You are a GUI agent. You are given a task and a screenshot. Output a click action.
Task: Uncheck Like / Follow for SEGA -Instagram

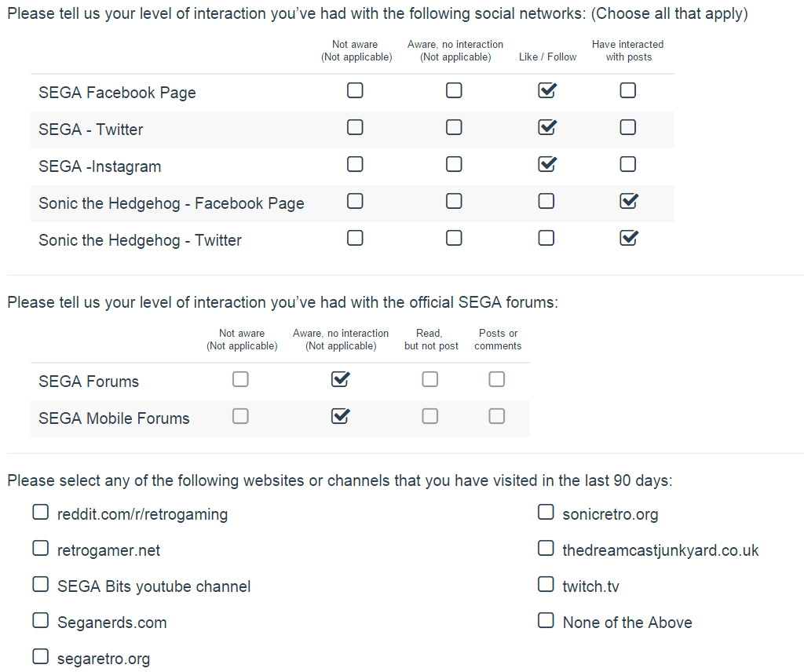(546, 165)
